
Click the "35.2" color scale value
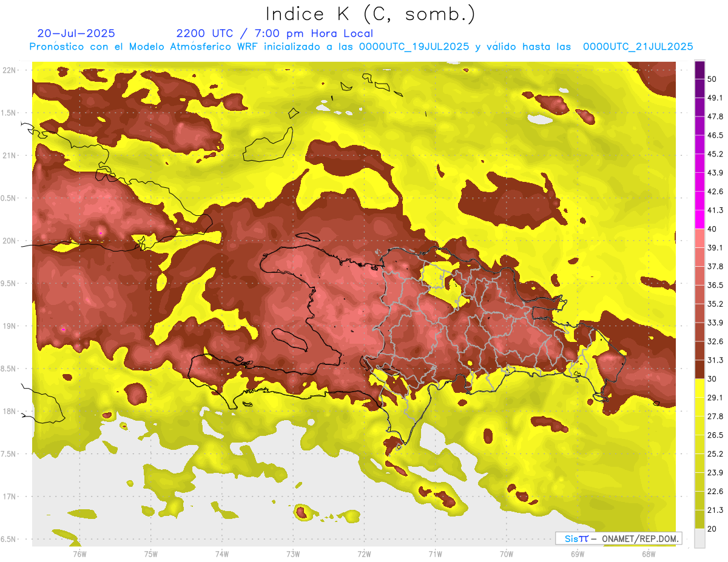716,304
